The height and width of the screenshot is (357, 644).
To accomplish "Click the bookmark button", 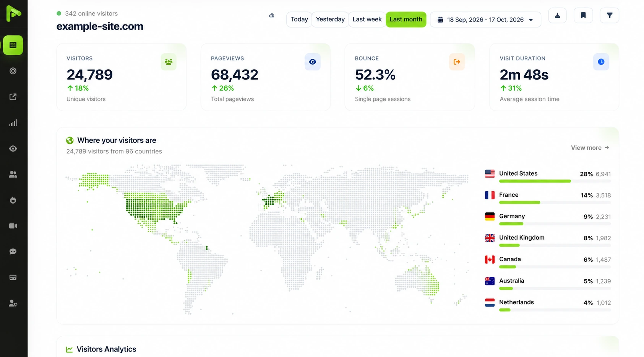I will click(583, 15).
